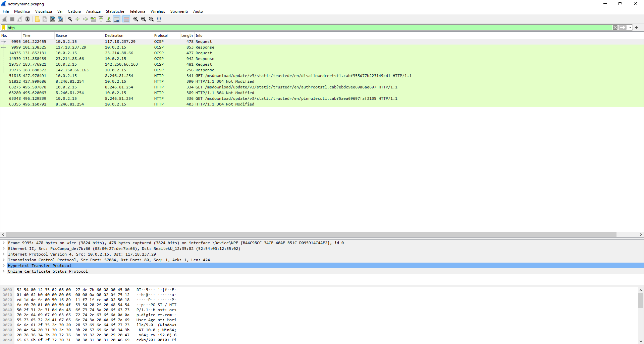Add a filter button with plus sign
Viewport: 644px width, 344px height.
[x=636, y=27]
